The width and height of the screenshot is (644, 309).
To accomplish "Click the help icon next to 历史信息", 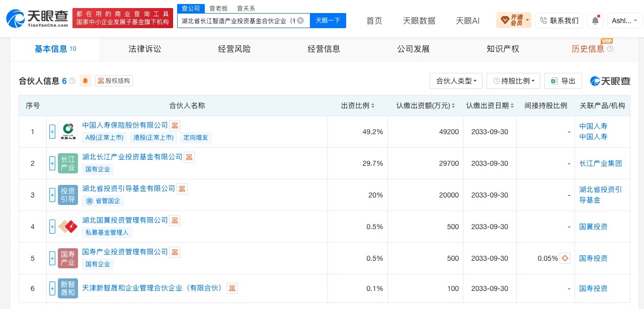I will (x=610, y=49).
